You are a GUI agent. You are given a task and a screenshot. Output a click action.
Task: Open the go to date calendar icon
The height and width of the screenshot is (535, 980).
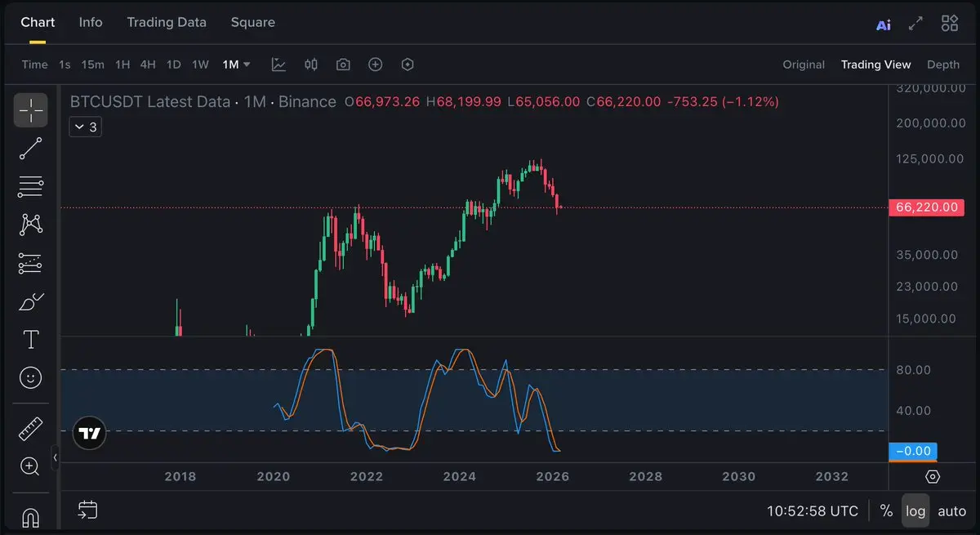[x=87, y=510]
